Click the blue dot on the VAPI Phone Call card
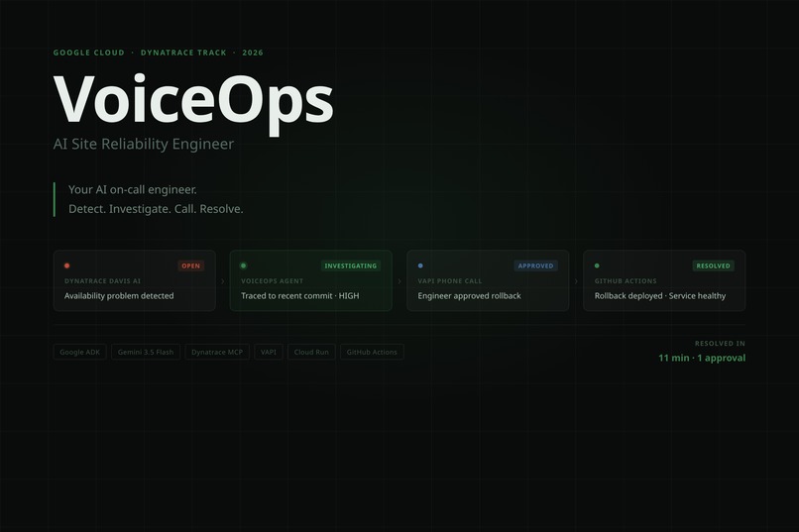Screen dimensions: 799x532 420,266
